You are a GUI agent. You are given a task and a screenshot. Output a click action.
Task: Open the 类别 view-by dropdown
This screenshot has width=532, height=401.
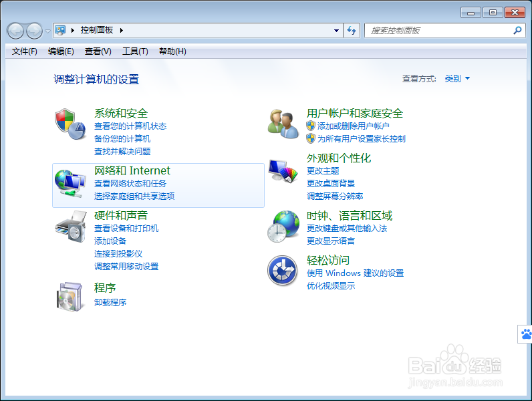click(457, 79)
